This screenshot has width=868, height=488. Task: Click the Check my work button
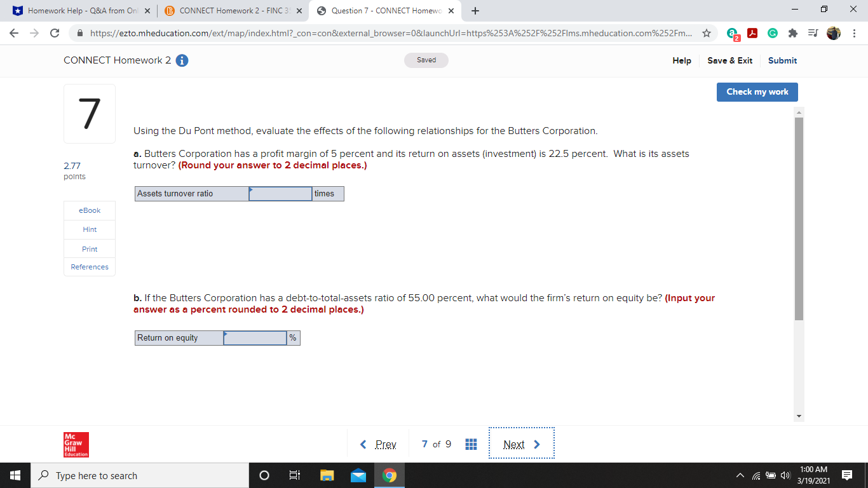[757, 91]
